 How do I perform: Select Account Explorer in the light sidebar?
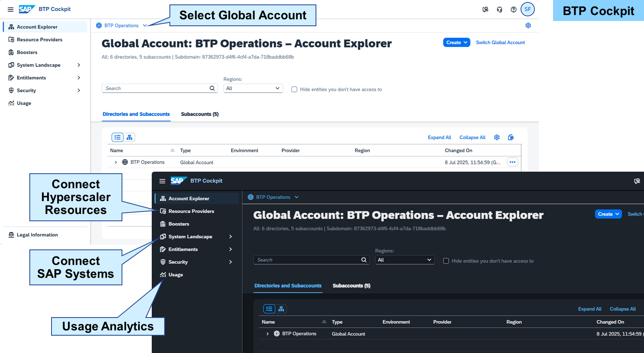click(45, 27)
